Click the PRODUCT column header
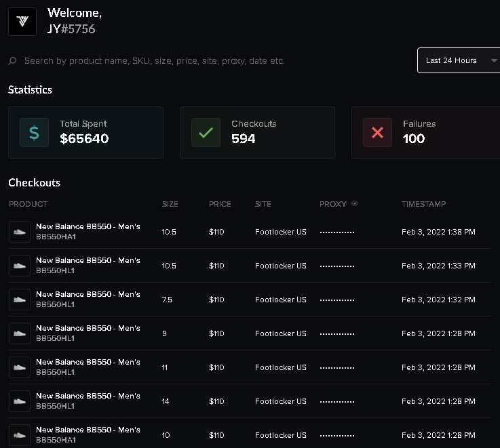 28,204
